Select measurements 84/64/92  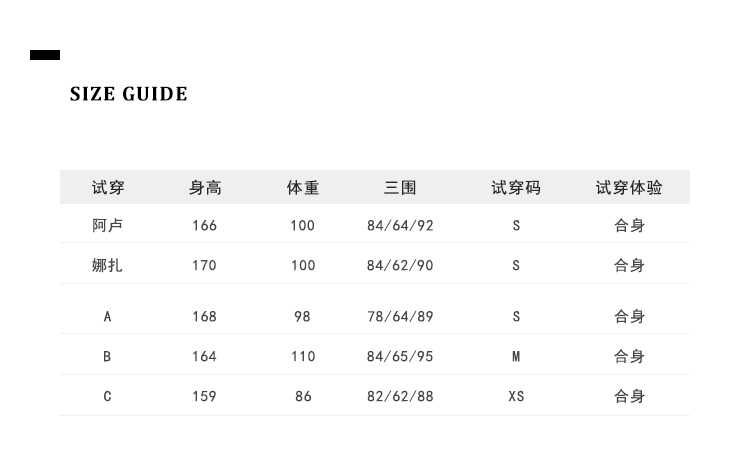pos(400,225)
